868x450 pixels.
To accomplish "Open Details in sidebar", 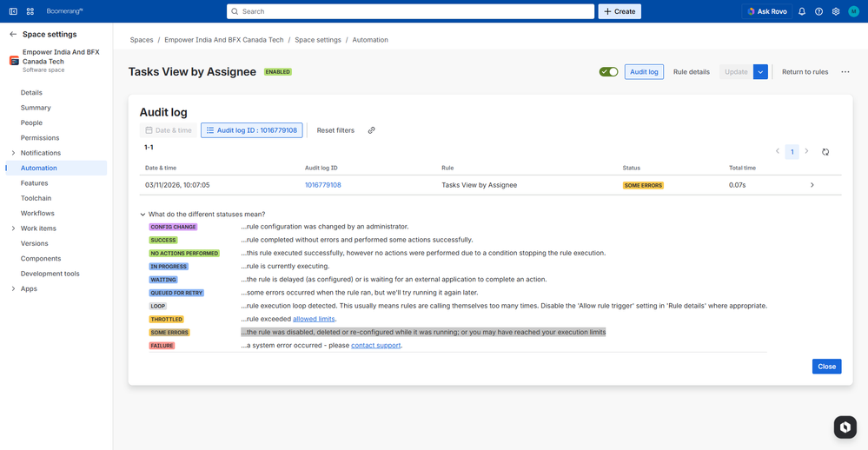I will tap(31, 92).
